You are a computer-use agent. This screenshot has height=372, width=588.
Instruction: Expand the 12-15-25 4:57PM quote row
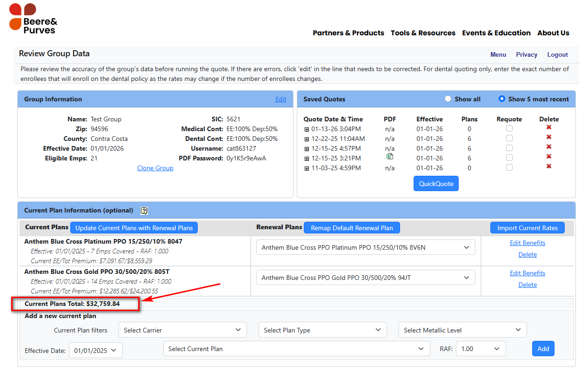tap(307, 149)
